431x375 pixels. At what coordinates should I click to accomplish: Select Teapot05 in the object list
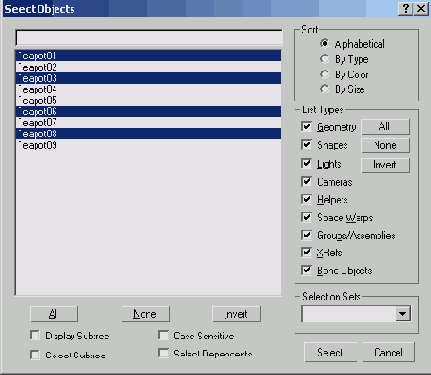(148, 100)
